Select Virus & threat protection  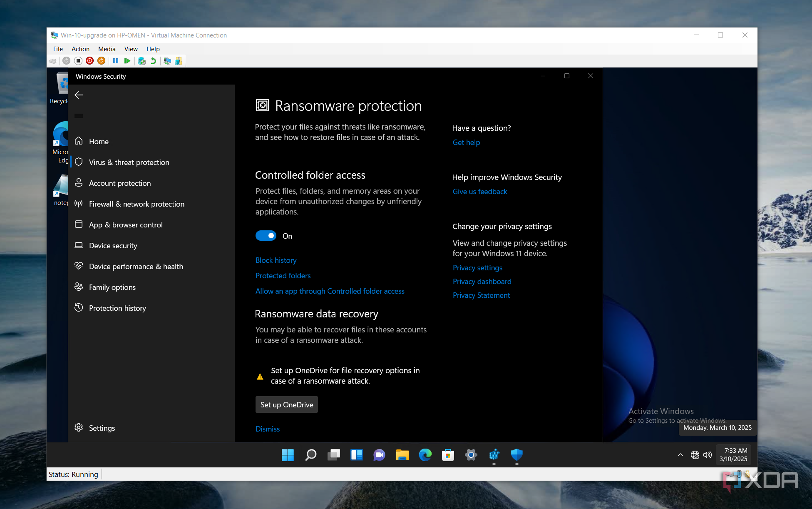point(151,162)
